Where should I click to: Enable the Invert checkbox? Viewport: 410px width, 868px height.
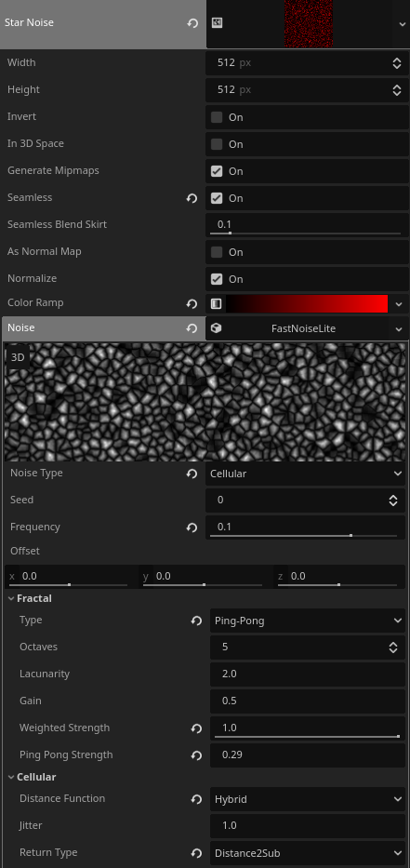pos(217,117)
